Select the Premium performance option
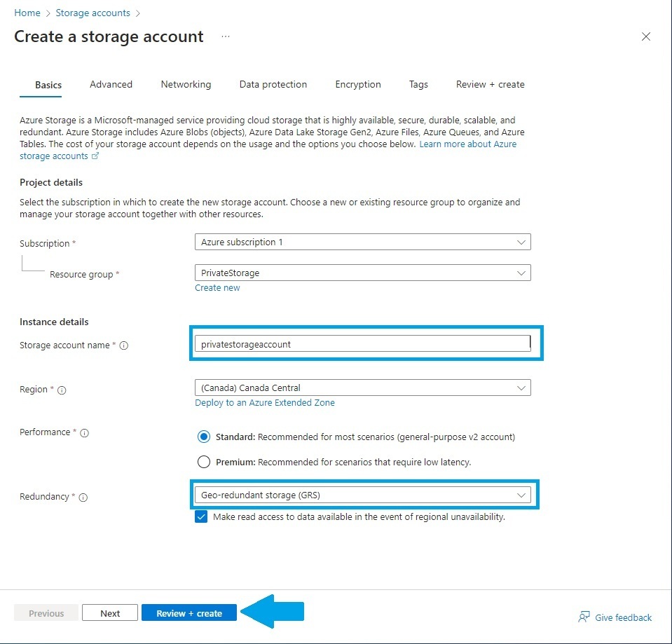This screenshot has height=644, width=672. click(203, 461)
